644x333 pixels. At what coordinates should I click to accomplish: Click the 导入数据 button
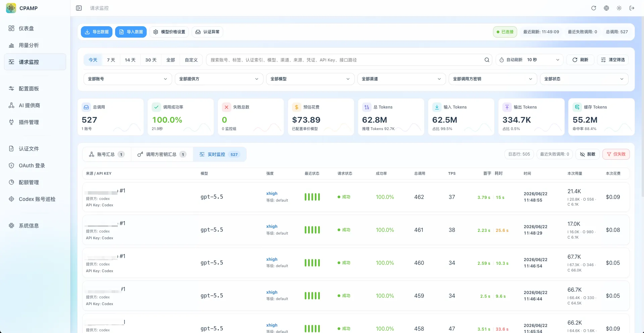click(x=131, y=32)
